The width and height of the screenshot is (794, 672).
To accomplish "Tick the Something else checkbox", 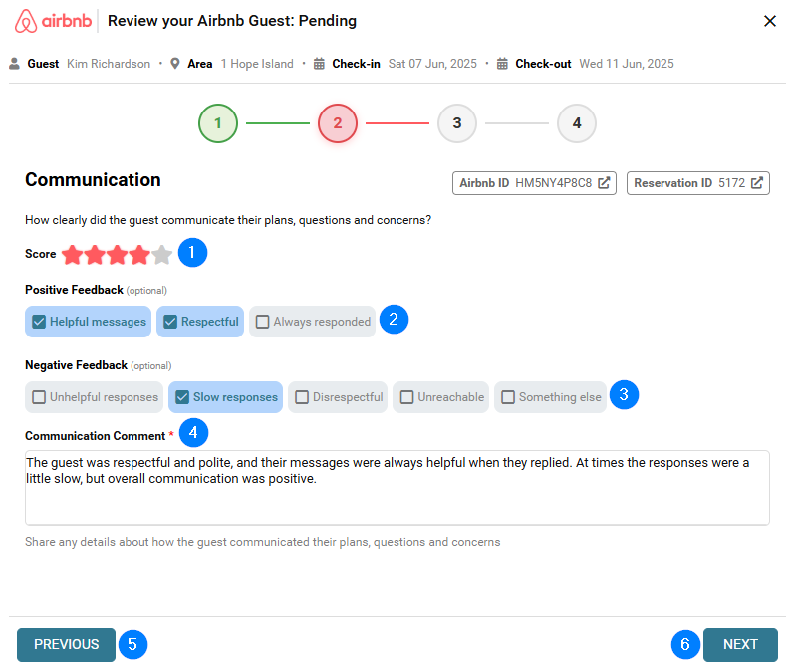I will [508, 397].
